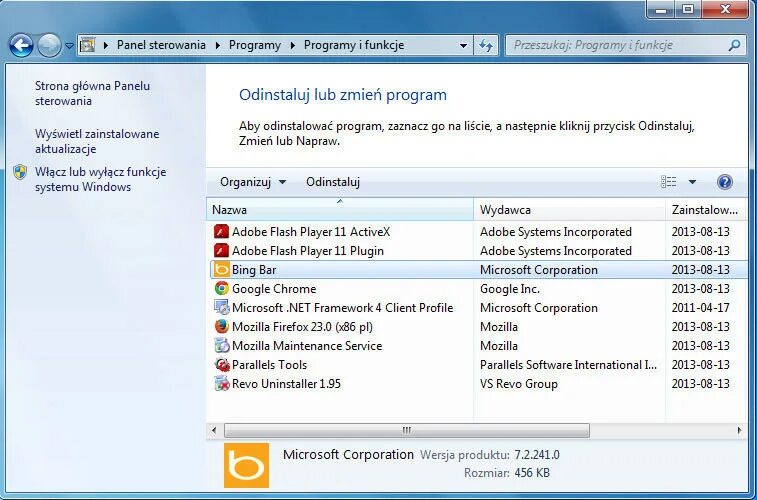757x500 pixels.
Task: Select Adobe Flash Player 11 Plugin icon
Action: [221, 250]
